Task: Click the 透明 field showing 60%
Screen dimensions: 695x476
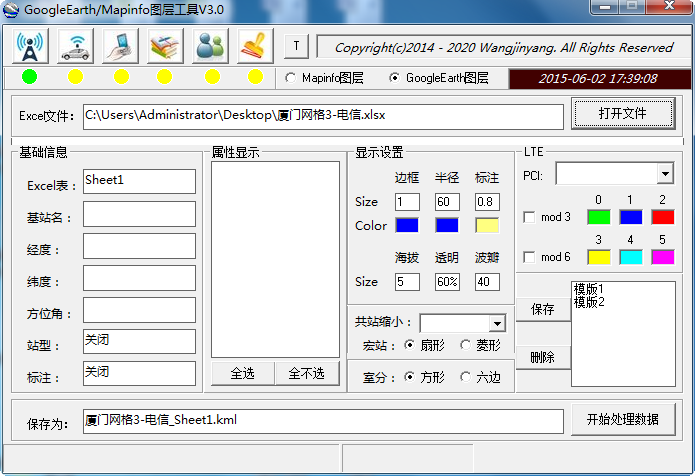Action: click(x=447, y=282)
